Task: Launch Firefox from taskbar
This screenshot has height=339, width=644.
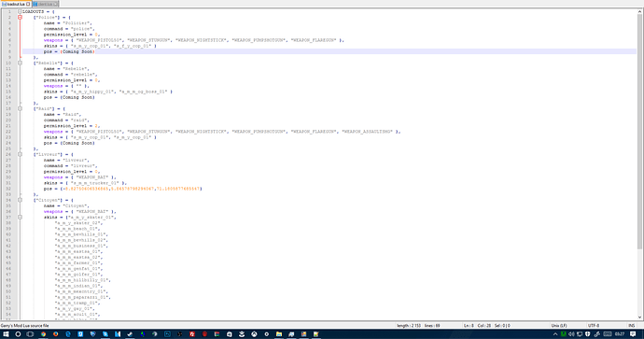Action: click(x=55, y=334)
